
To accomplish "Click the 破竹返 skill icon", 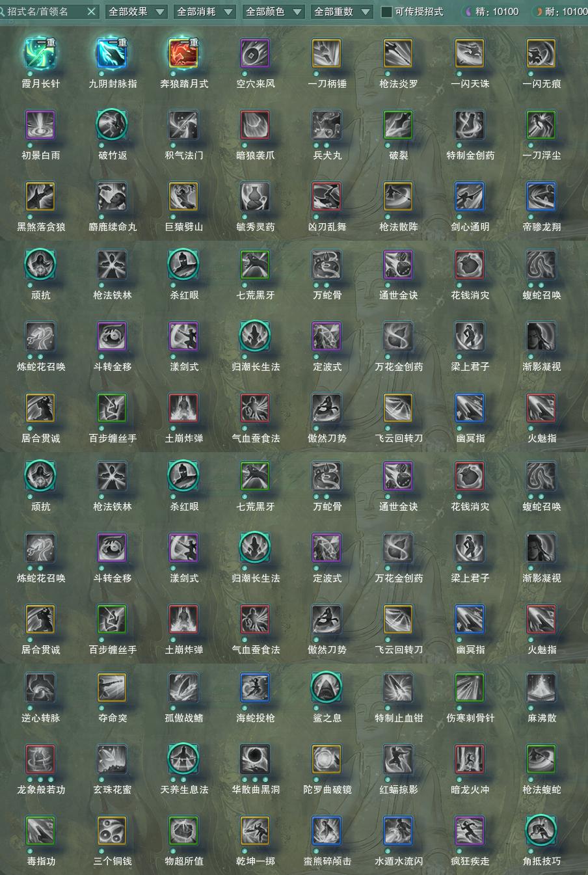I will click(113, 125).
